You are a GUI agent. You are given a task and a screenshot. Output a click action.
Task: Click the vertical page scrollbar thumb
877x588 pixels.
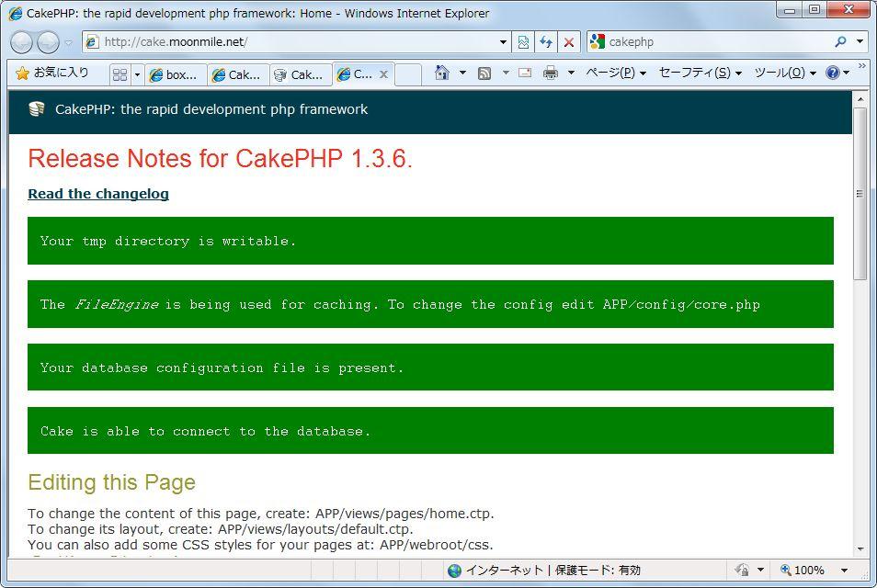860,194
